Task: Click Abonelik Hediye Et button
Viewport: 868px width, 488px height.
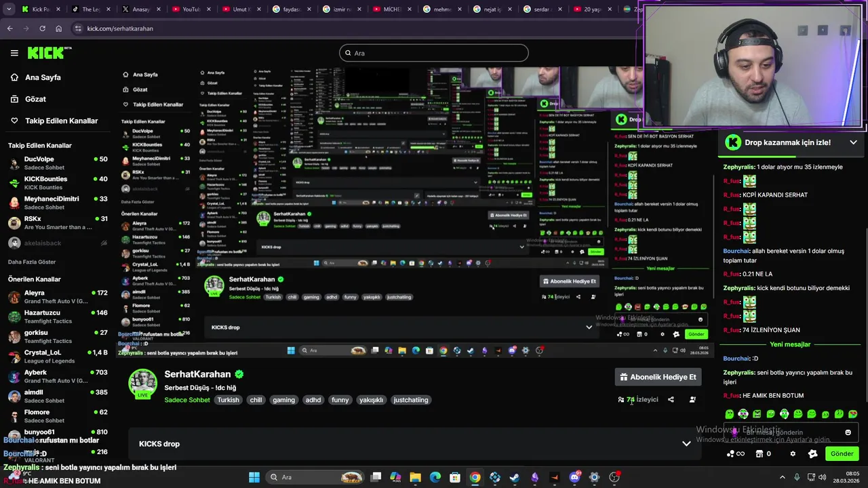Action: tap(658, 377)
